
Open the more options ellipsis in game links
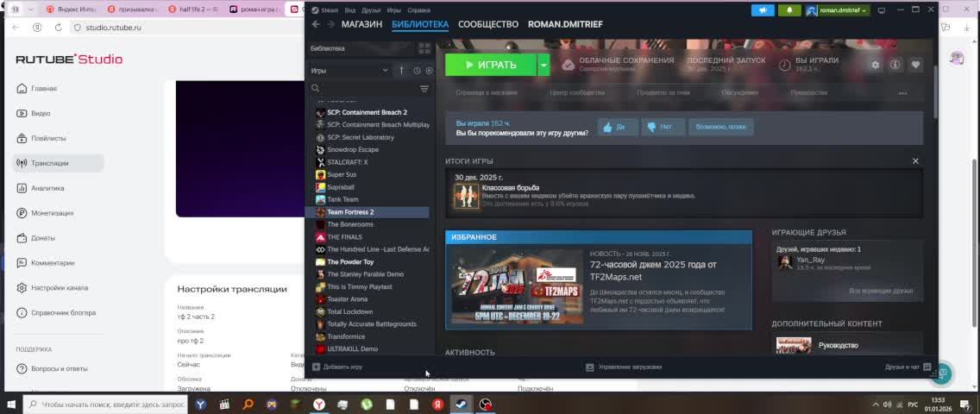(902, 93)
